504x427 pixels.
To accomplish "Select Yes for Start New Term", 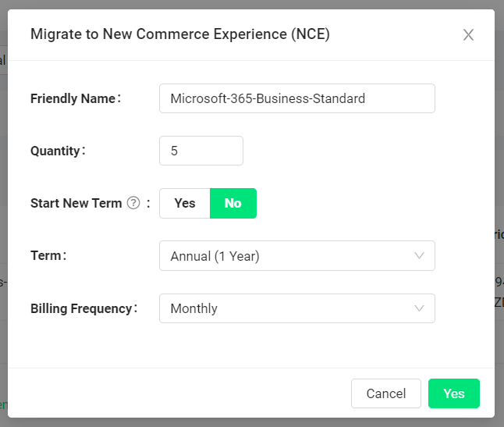I will pos(185,203).
